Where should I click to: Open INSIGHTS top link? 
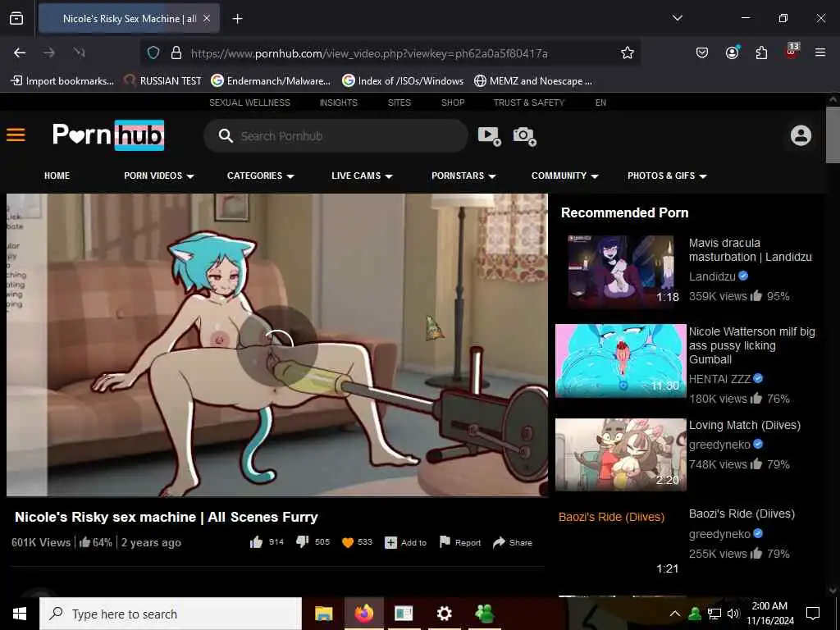pyautogui.click(x=339, y=103)
